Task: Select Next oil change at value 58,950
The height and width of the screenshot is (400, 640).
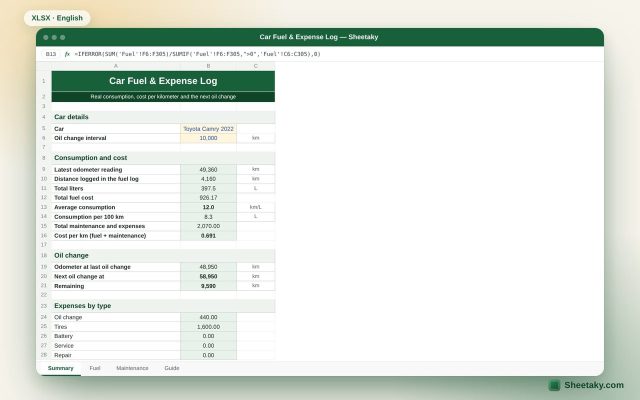Action: pos(208,276)
